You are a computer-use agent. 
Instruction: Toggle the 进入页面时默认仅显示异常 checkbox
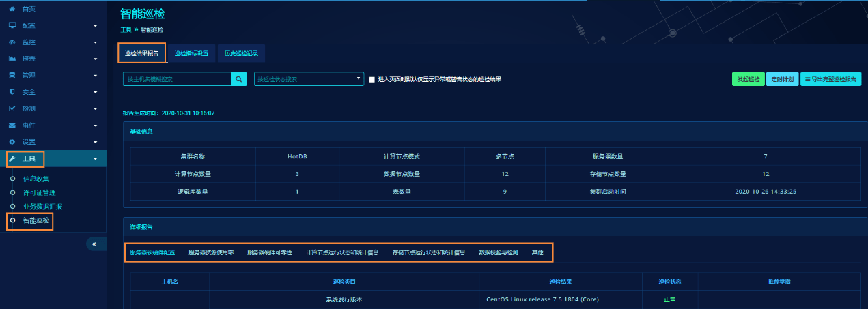tap(372, 79)
